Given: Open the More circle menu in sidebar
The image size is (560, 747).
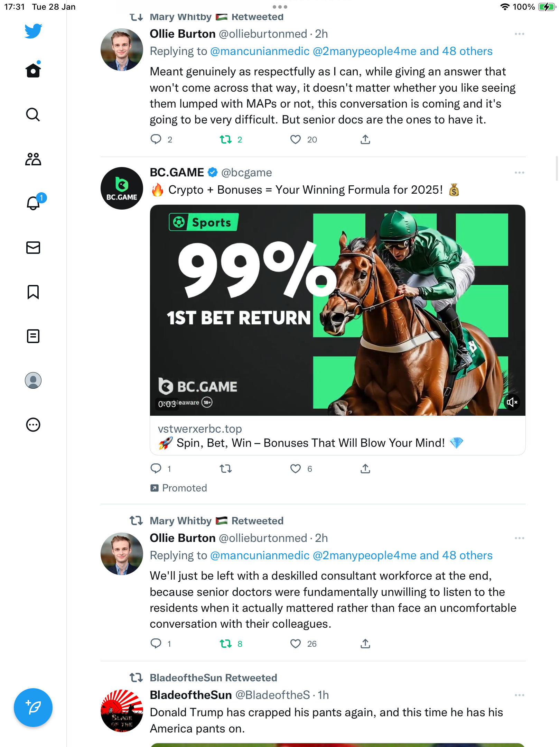Looking at the screenshot, I should pyautogui.click(x=33, y=425).
